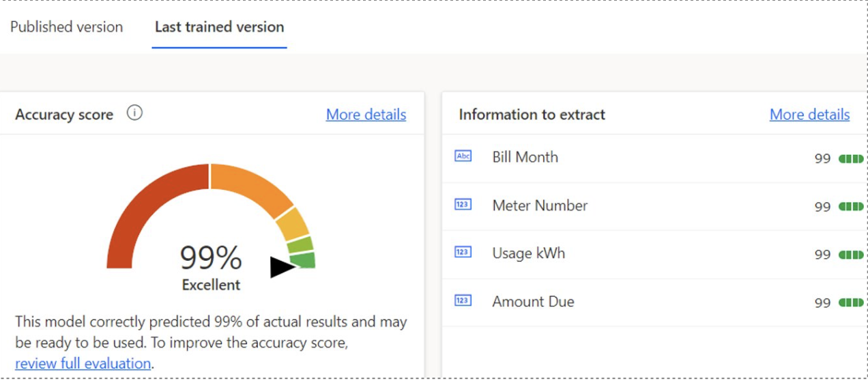Select the Last trained version tab
This screenshot has height=381, width=868.
pyautogui.click(x=219, y=27)
